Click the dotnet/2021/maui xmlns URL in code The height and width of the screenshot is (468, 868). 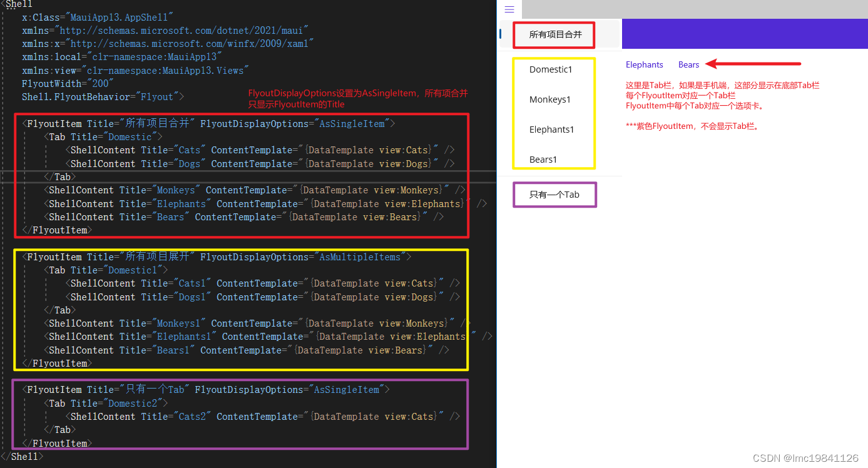[184, 31]
